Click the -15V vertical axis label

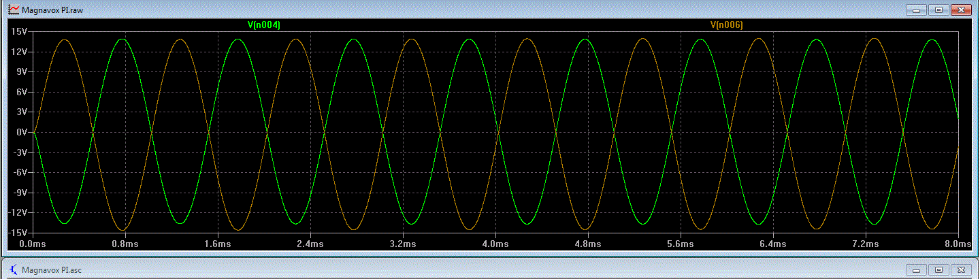17,233
